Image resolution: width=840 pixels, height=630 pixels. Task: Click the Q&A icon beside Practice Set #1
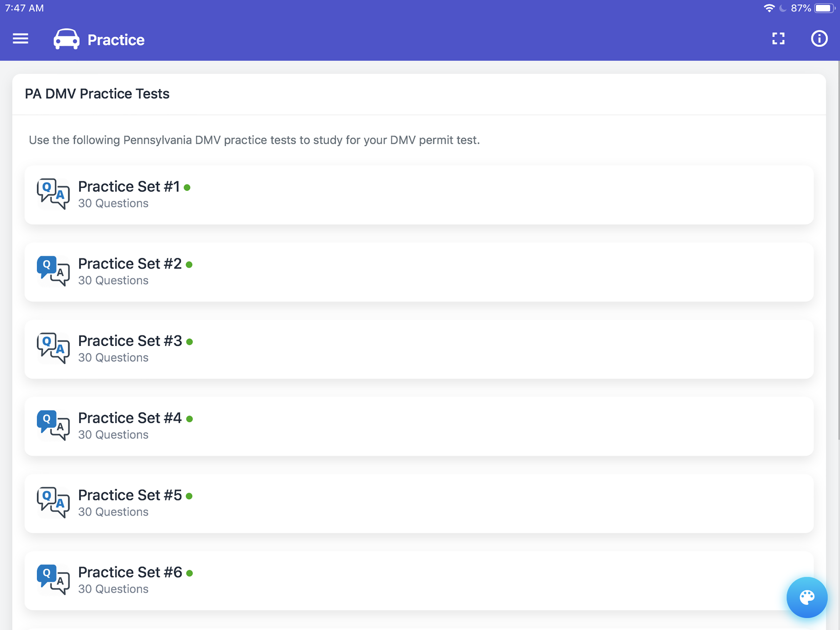coord(53,194)
